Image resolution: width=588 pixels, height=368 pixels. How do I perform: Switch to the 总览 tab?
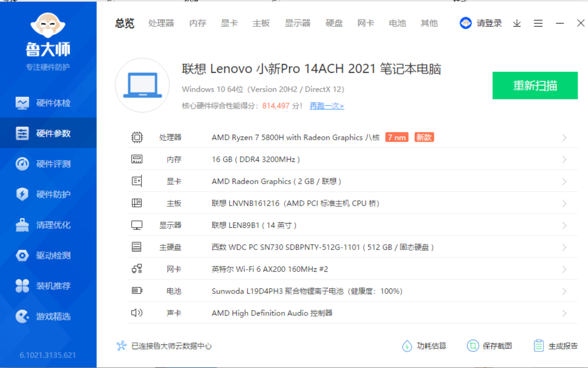pos(125,23)
